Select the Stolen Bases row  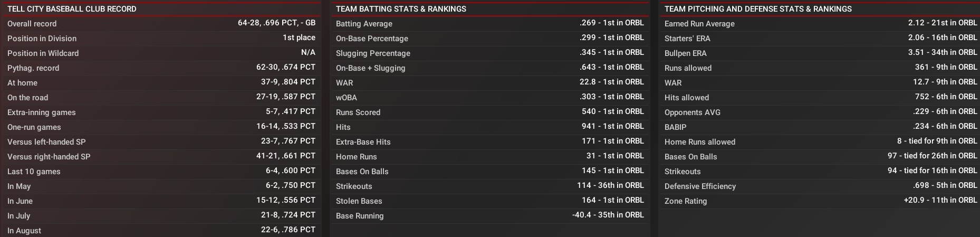tap(489, 201)
